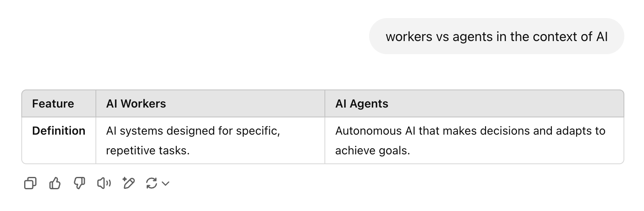This screenshot has width=644, height=211.
Task: Click the AI Workers definition cell text
Action: pos(193,140)
